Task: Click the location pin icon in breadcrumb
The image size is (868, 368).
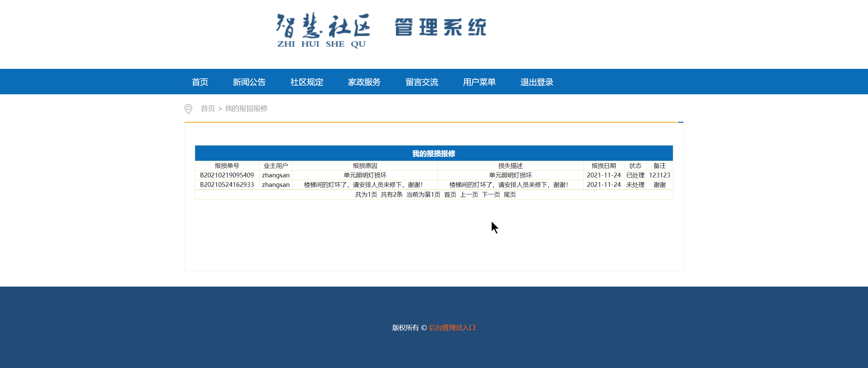Action: point(188,109)
